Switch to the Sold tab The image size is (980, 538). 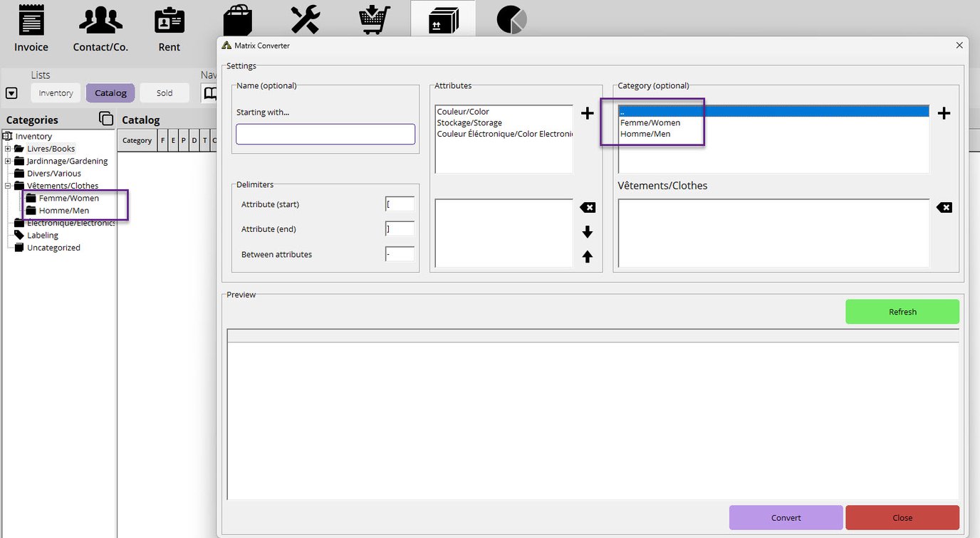[x=164, y=93]
